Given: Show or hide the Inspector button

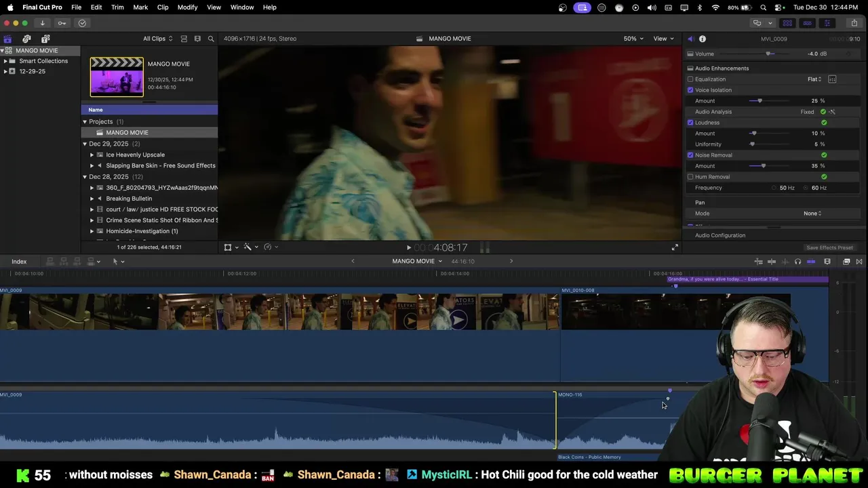Looking at the screenshot, I should tap(827, 23).
